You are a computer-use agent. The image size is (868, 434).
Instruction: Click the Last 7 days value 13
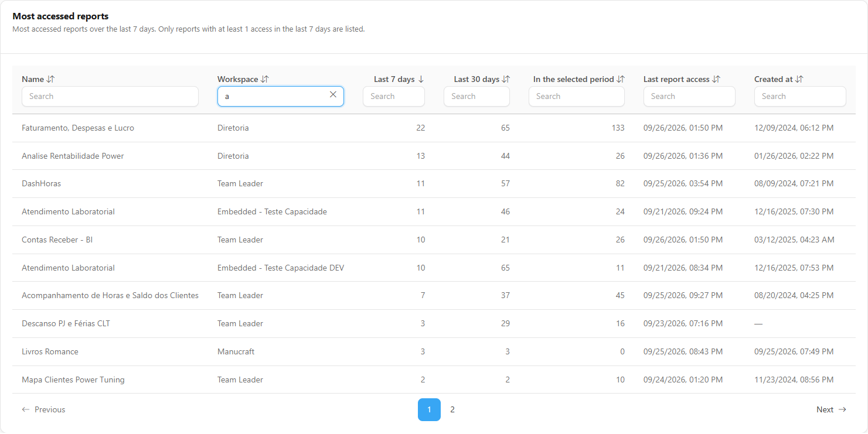tap(420, 156)
